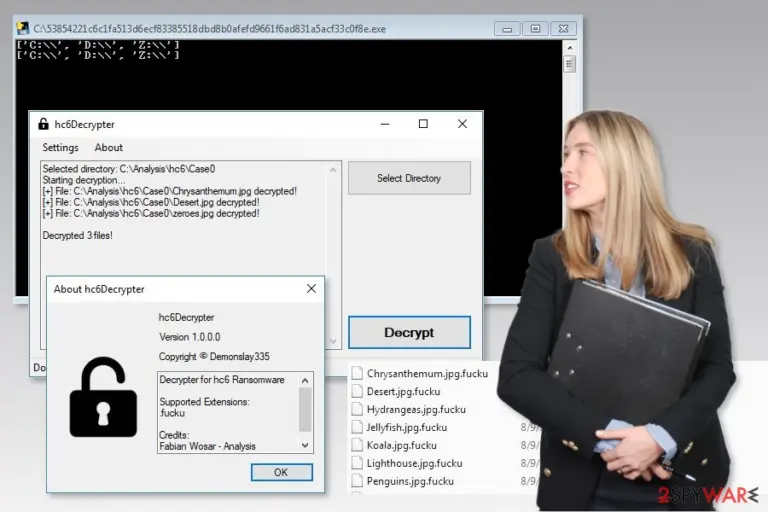Click the Koala.jpg.fucku file icon

[x=357, y=445]
